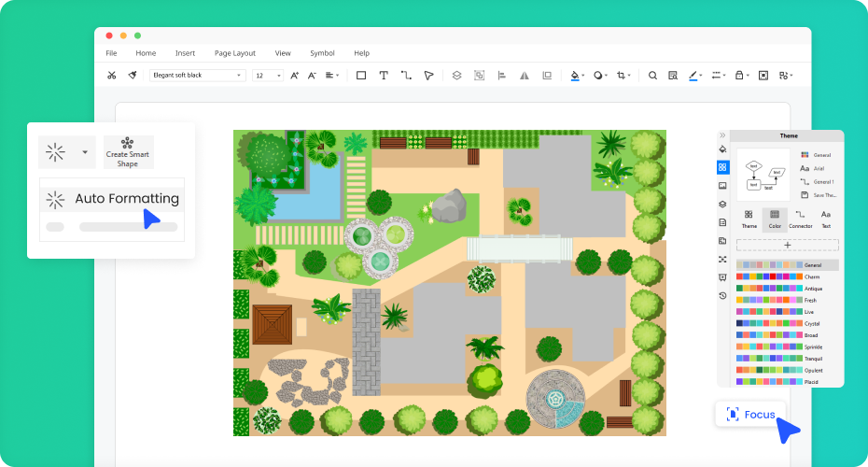This screenshot has width=868, height=467.
Task: Select the Format Painter tool
Action: pos(133,76)
